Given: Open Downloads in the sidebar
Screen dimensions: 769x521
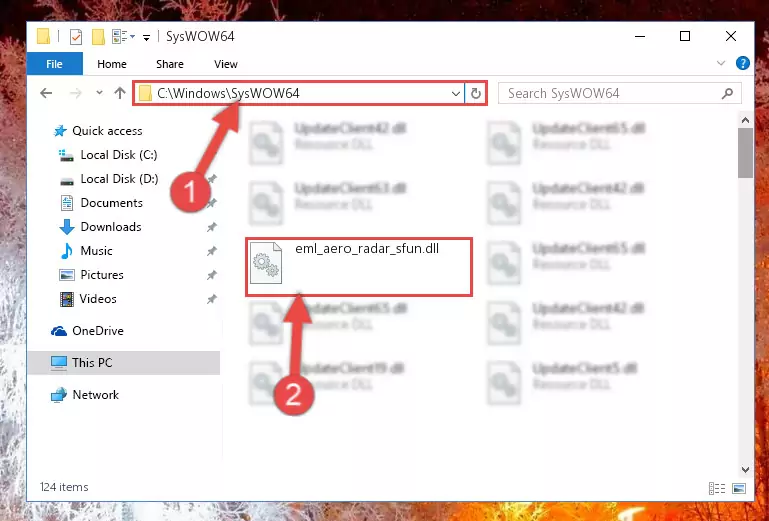Looking at the screenshot, I should pos(111,227).
